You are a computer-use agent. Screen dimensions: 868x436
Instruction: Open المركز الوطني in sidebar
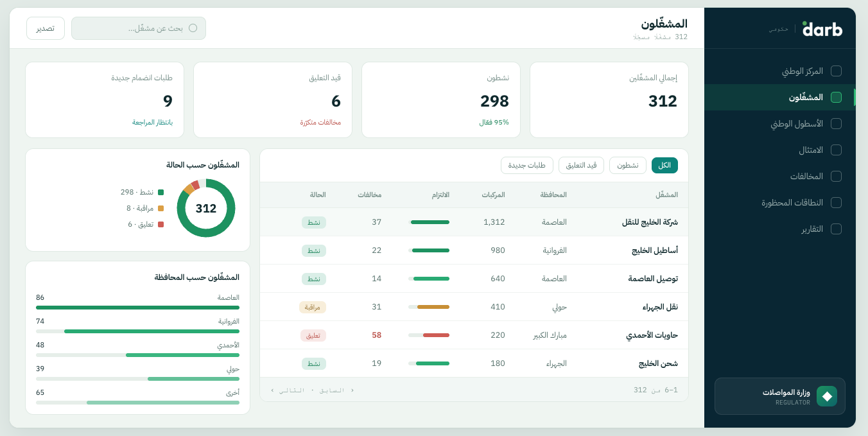(780, 71)
